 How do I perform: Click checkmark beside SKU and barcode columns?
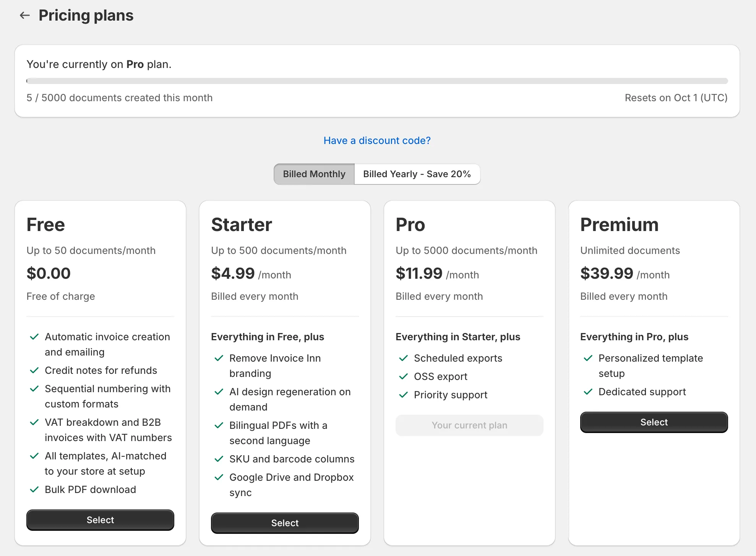(x=219, y=459)
